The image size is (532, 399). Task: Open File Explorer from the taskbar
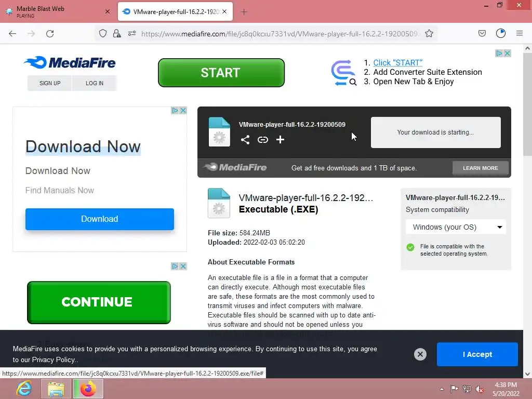coord(56,389)
